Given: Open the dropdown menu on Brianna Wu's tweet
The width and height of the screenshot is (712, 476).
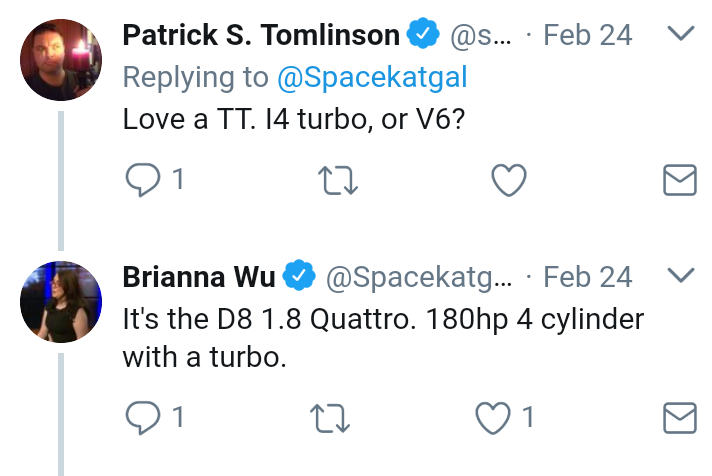Looking at the screenshot, I should point(681,275).
